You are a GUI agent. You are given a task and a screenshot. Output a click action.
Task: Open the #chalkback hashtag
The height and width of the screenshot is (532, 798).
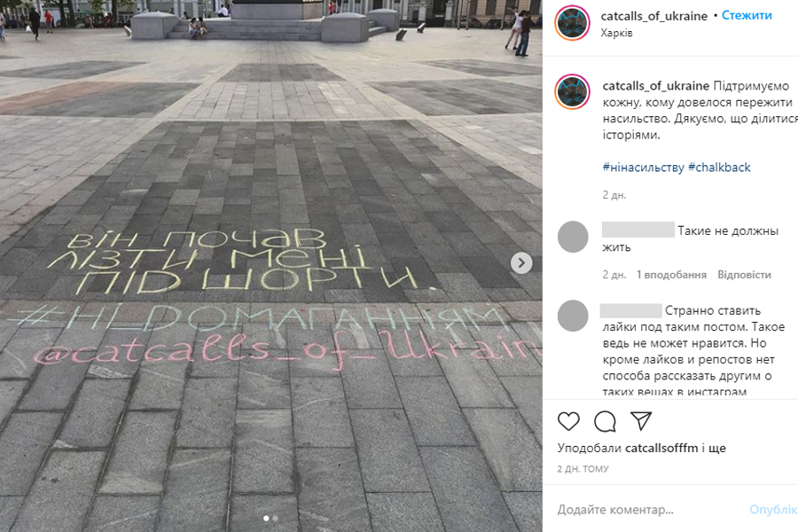pos(719,167)
